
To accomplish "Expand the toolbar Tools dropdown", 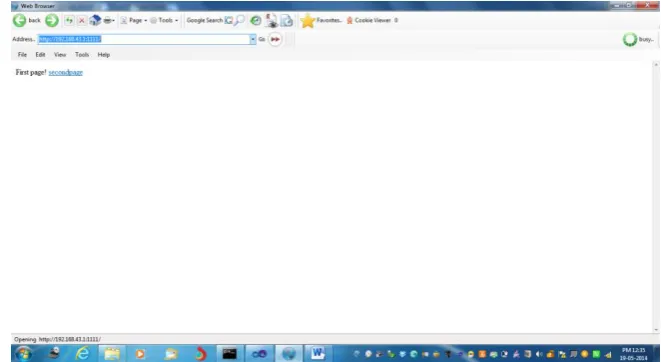I will click(164, 20).
